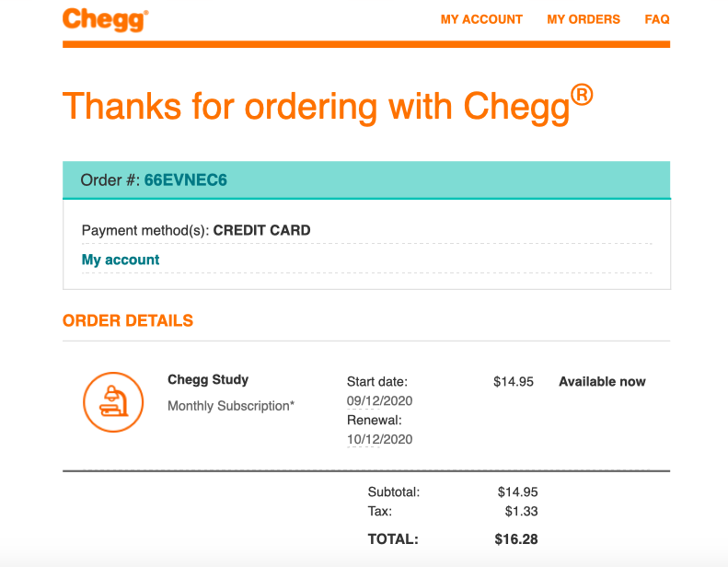
Task: Click the Available now status label
Action: tap(602, 382)
